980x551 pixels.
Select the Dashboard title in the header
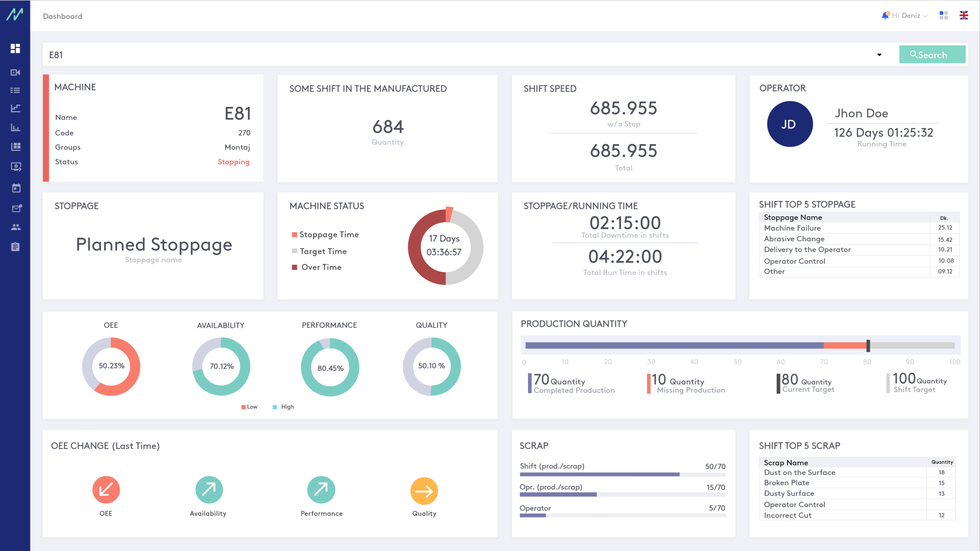coord(62,16)
